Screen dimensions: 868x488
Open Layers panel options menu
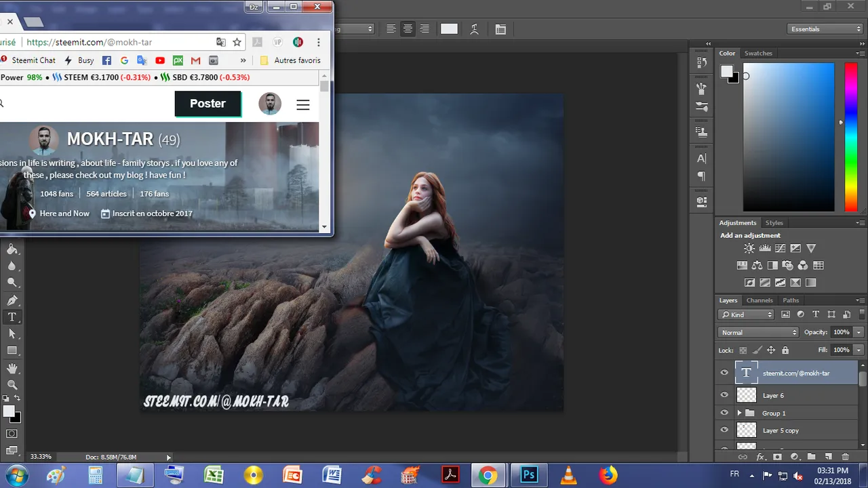pos(861,300)
